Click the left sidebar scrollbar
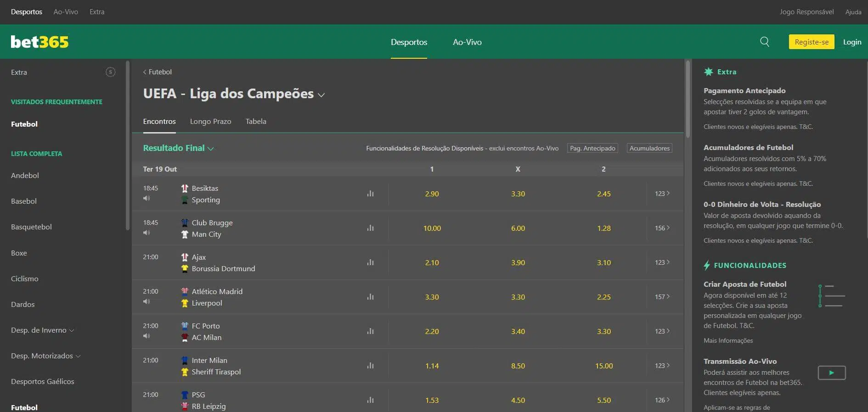 128,145
